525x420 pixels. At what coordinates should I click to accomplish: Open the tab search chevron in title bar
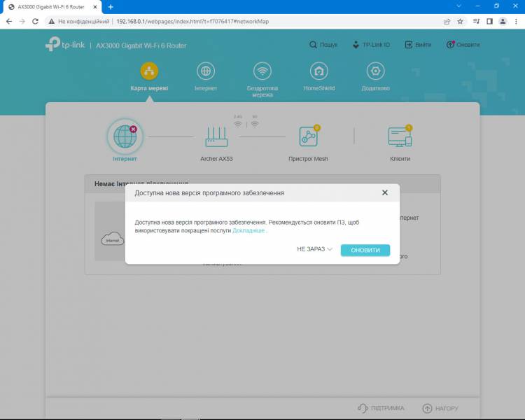point(458,6)
